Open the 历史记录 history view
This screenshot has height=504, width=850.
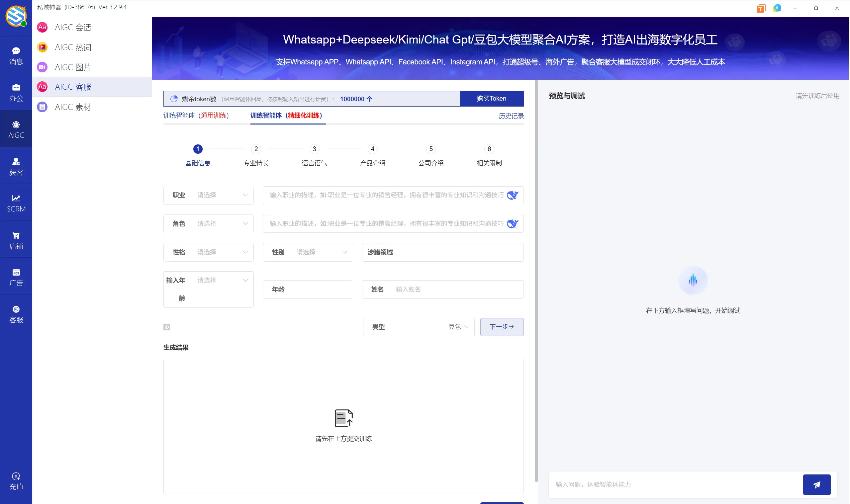coord(511,116)
